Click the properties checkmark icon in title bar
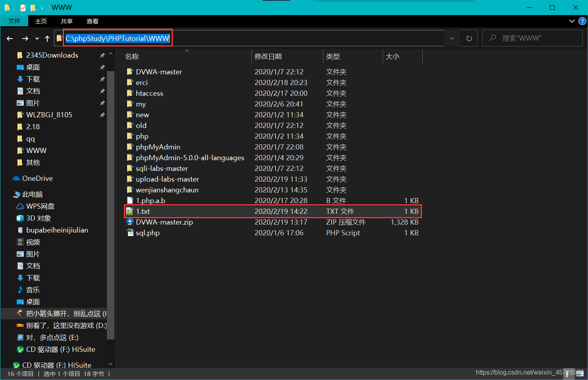 point(23,8)
